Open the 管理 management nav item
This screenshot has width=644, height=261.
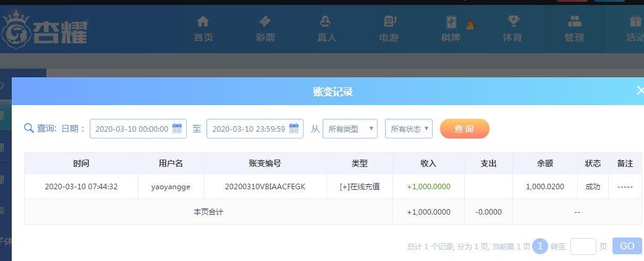click(574, 29)
